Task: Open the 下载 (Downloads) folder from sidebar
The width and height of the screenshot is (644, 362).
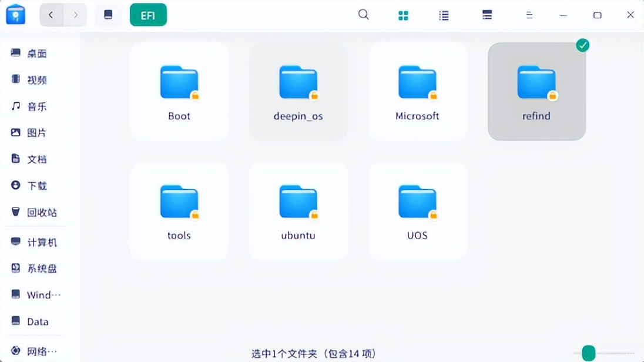Action: [36, 185]
